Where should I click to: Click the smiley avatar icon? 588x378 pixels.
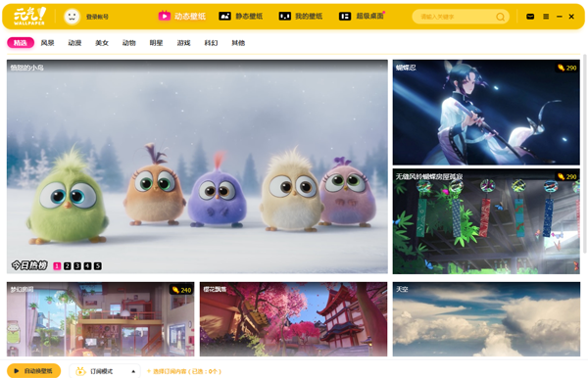tap(72, 17)
